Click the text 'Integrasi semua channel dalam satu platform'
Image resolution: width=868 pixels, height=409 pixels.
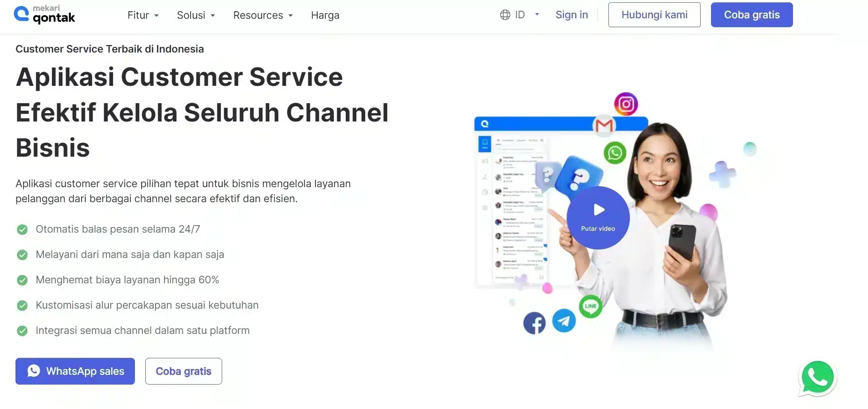[142, 330]
